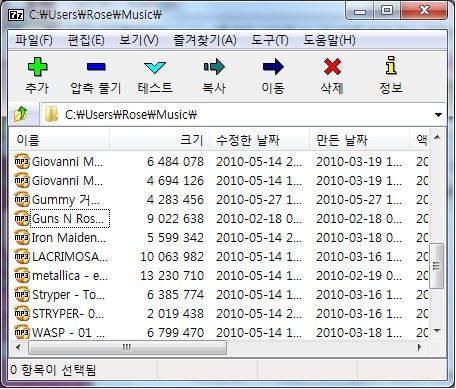This screenshot has height=389, width=456.
Task: Click the folder icon in the address bar
Action: tap(51, 114)
